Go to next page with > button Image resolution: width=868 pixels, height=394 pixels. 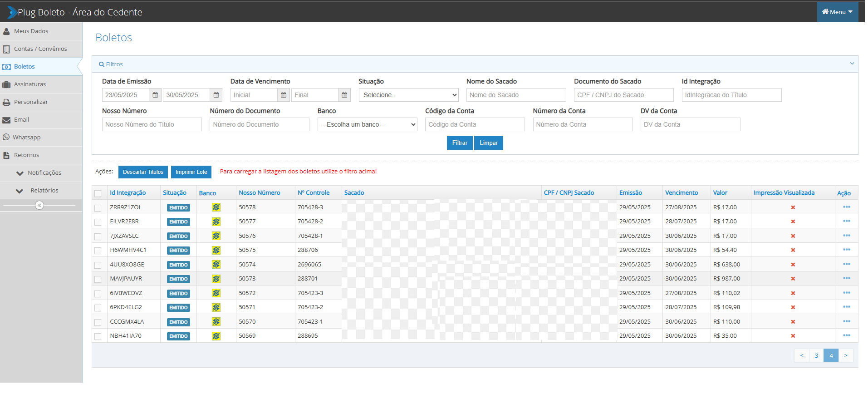[x=846, y=355]
